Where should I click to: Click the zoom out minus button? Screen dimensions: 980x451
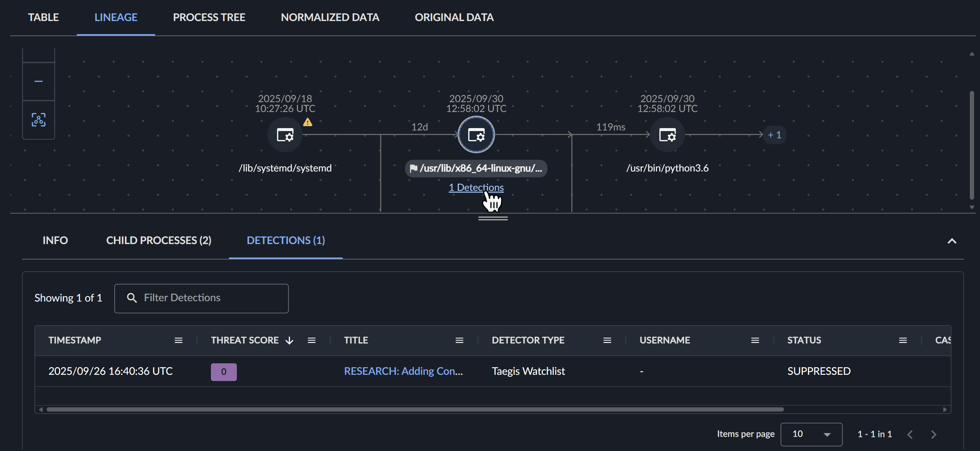pos(38,81)
